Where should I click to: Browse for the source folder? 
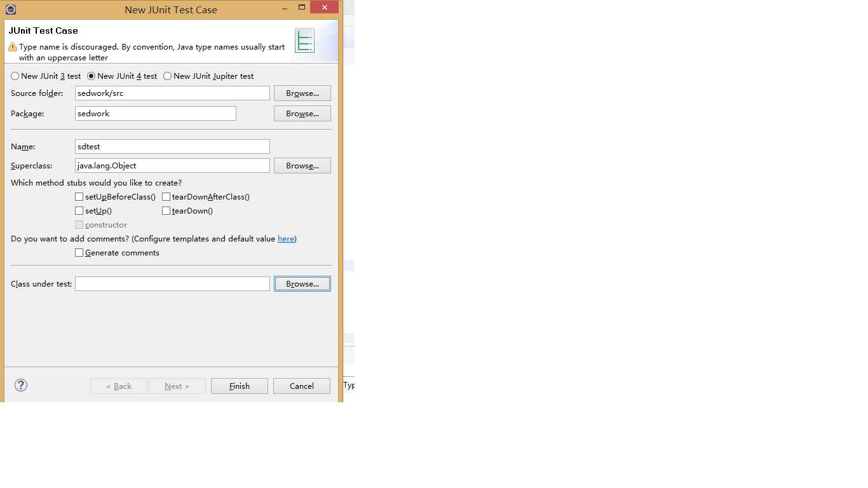[x=302, y=93]
